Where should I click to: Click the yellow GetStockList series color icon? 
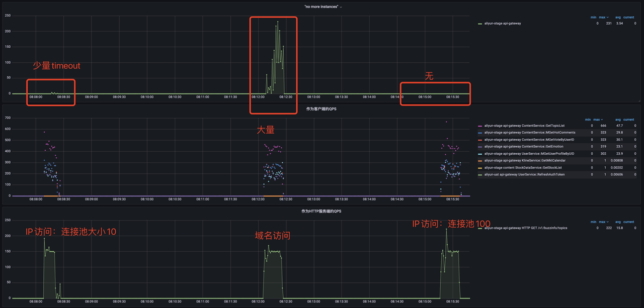480,168
